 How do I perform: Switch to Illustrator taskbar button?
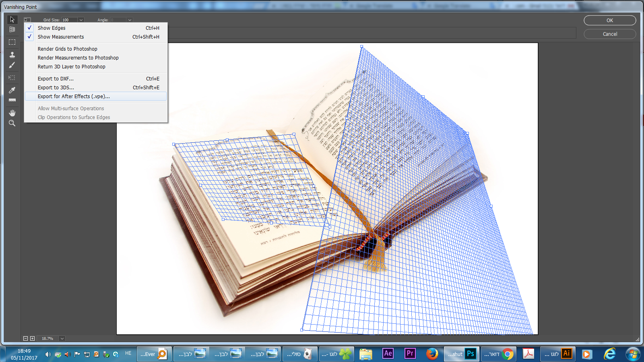click(557, 354)
